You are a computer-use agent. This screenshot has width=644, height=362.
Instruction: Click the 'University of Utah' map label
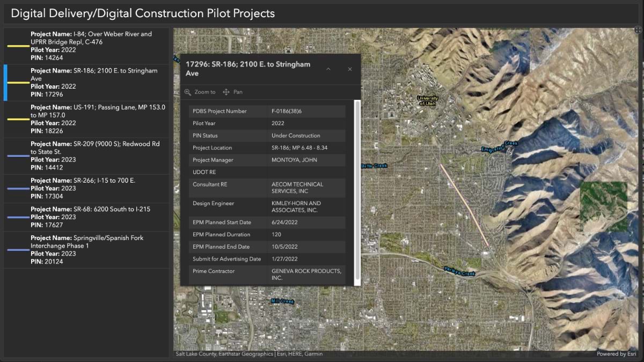click(x=428, y=100)
